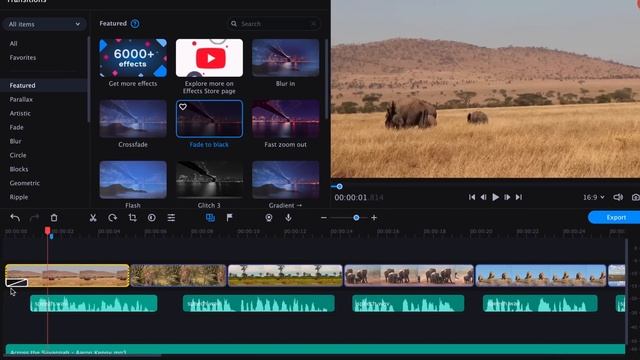This screenshot has height=360, width=640.
Task: Select the first speech audio clip
Action: click(x=93, y=304)
